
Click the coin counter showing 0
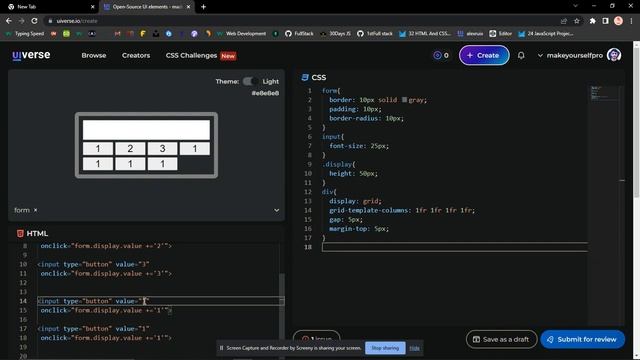coord(441,55)
